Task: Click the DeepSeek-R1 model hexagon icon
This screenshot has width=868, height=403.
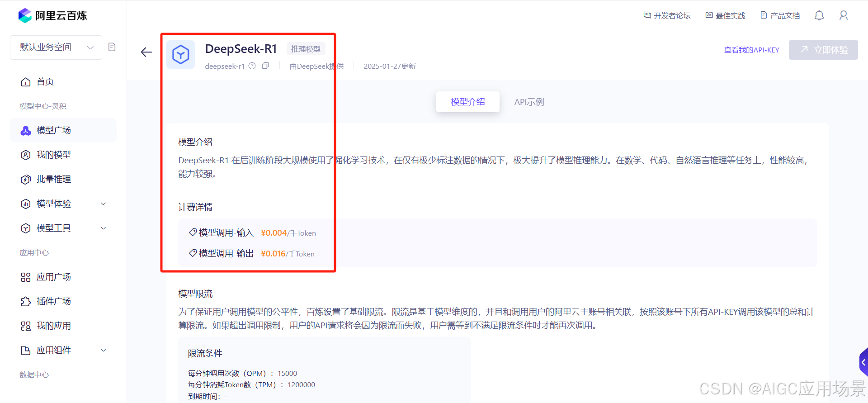Action: (x=181, y=55)
